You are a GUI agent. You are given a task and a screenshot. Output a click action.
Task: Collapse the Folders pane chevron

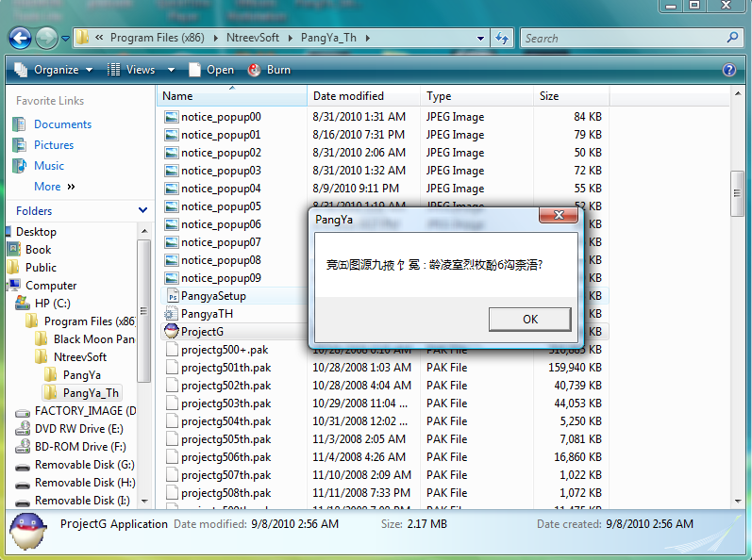coord(142,211)
